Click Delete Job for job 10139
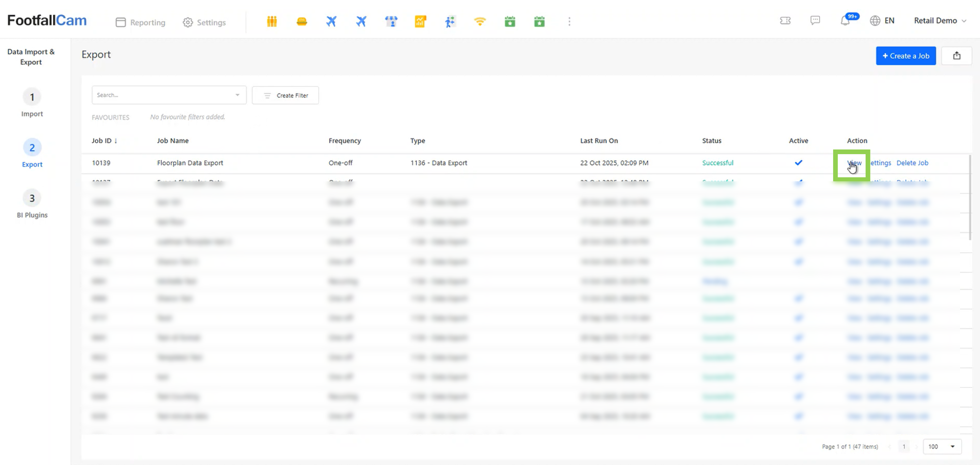The height and width of the screenshot is (465, 980). (x=912, y=163)
